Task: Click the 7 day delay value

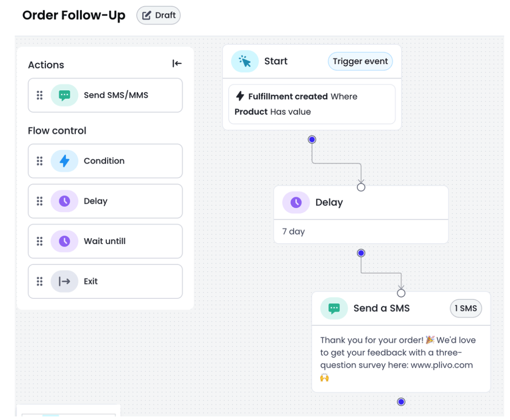Action: (x=293, y=231)
